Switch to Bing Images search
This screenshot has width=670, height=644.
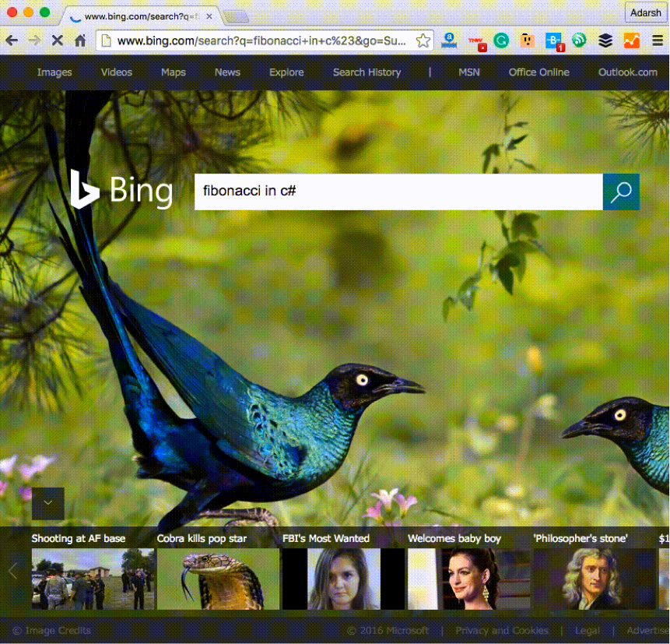point(54,72)
